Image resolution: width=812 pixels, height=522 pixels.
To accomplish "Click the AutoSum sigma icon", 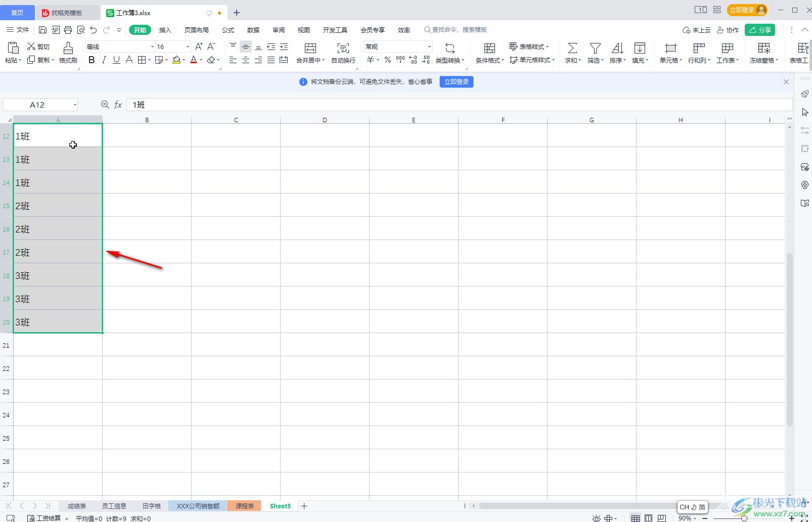I will [x=572, y=48].
